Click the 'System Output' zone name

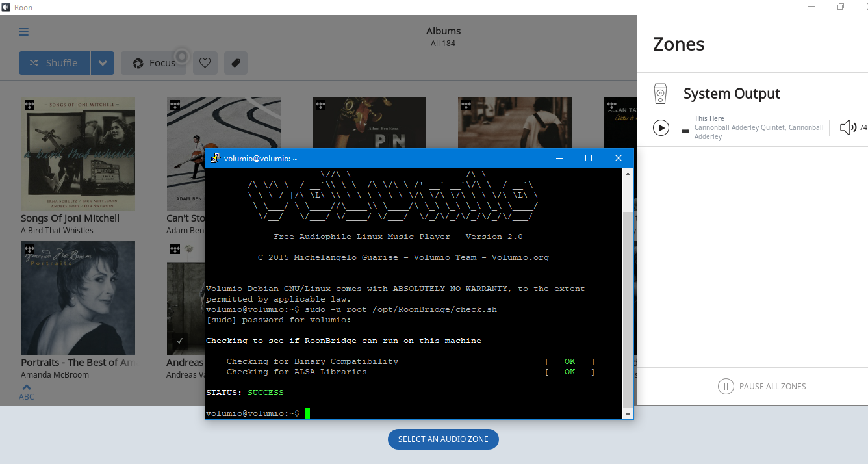point(732,94)
